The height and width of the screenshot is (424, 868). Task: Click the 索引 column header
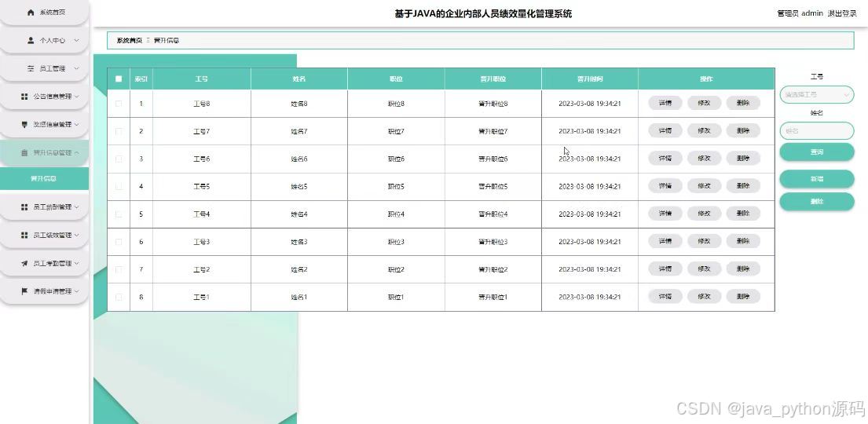click(141, 79)
